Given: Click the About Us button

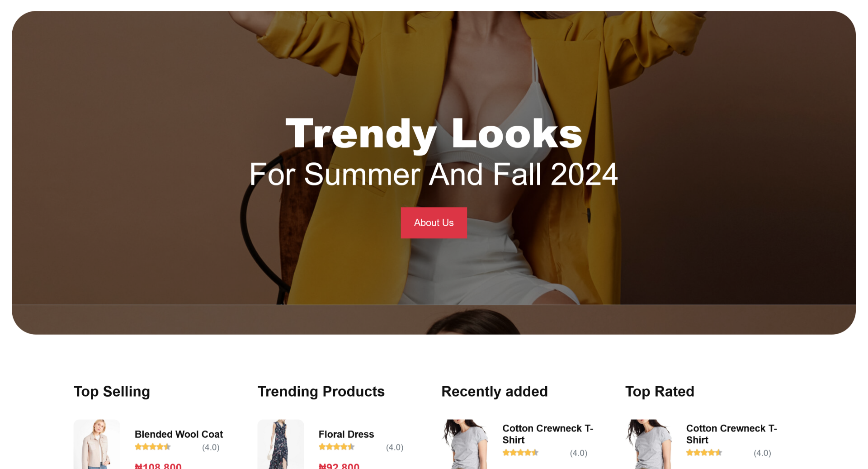Looking at the screenshot, I should click(x=434, y=223).
